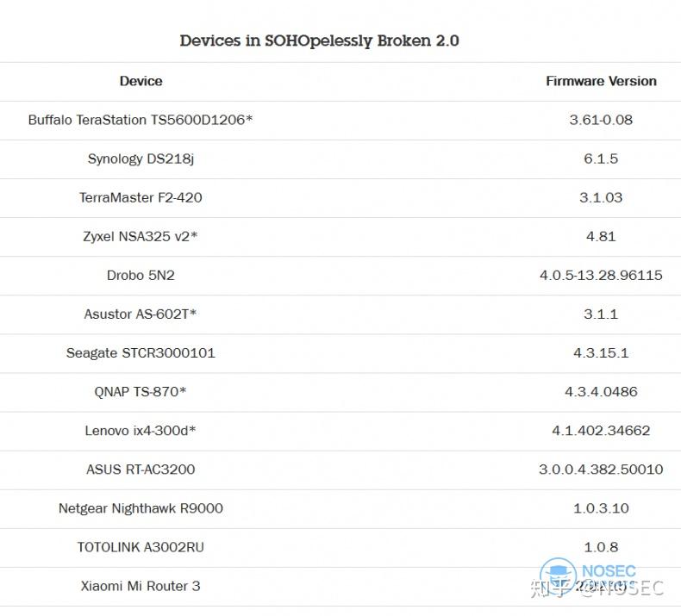Click firmware value '4.3.15.1'

click(x=601, y=353)
